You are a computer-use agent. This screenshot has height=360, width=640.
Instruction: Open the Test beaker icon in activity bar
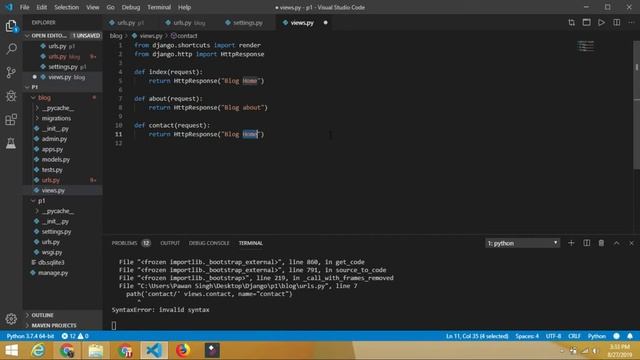pos(11,143)
